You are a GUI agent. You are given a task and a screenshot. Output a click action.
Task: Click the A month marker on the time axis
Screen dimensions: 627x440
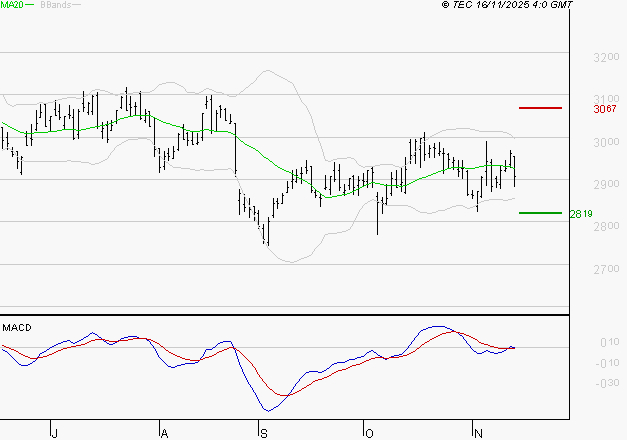click(164, 433)
